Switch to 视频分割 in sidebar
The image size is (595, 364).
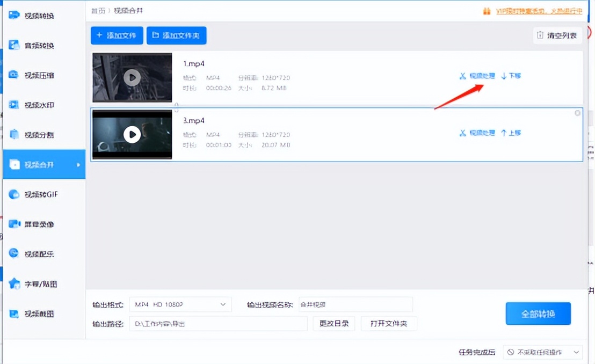39,135
